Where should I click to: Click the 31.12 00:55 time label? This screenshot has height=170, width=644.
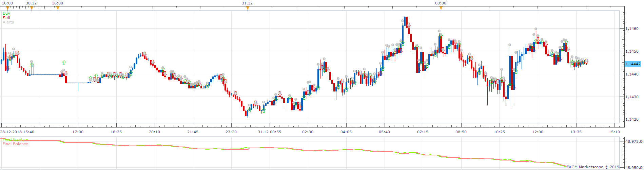270,132
